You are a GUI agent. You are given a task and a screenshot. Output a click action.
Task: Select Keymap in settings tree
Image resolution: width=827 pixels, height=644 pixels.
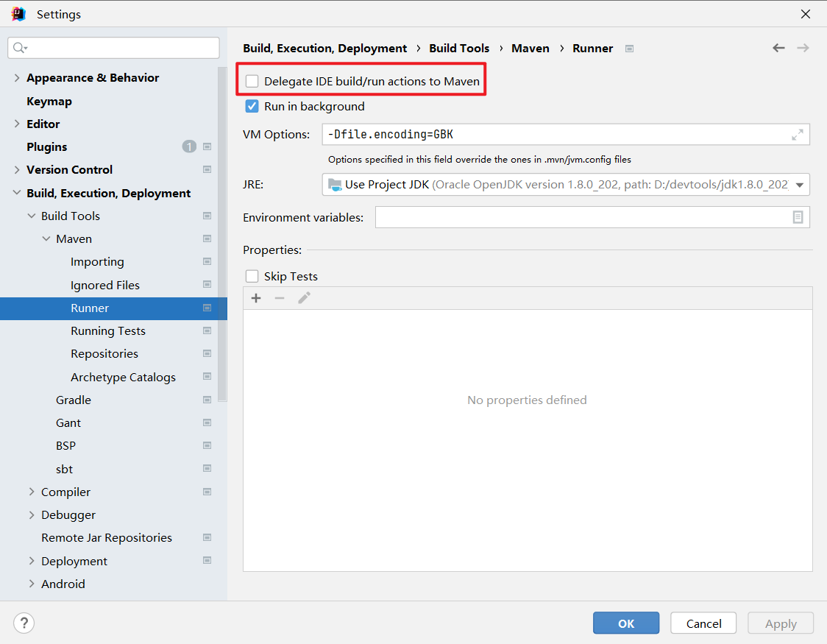point(49,102)
